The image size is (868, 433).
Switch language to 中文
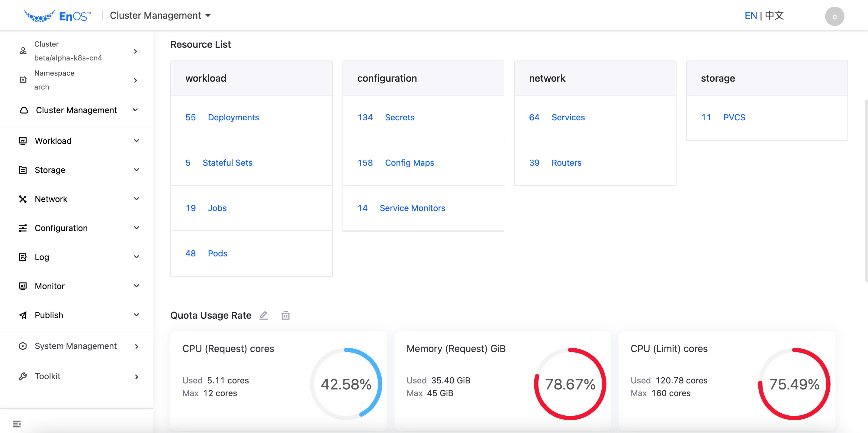[774, 15]
